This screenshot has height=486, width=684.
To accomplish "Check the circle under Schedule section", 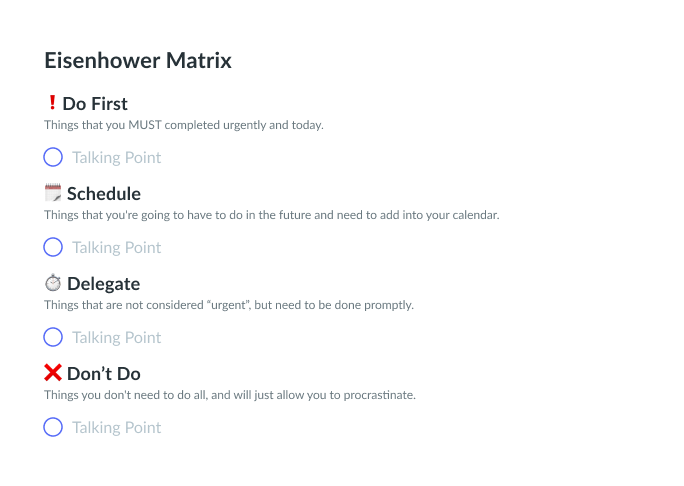I will (53, 247).
